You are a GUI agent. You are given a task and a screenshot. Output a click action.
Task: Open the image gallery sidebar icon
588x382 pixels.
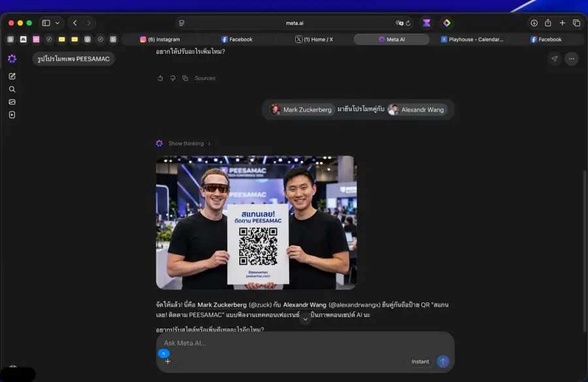pyautogui.click(x=12, y=102)
